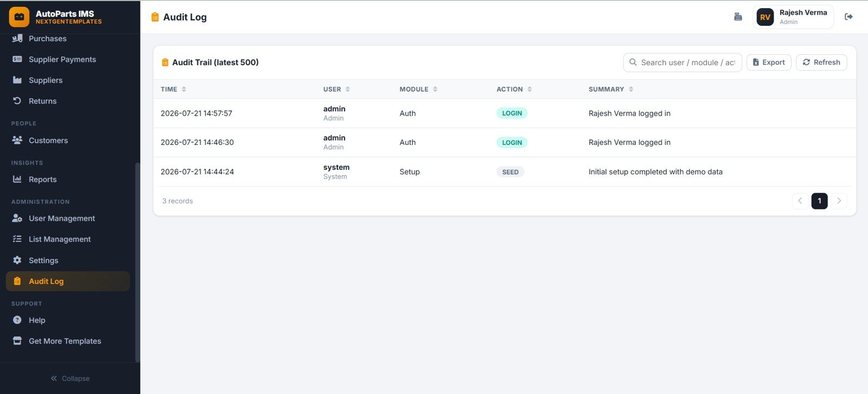This screenshot has height=394, width=868.
Task: Click the Help question mark icon
Action: [x=17, y=320]
